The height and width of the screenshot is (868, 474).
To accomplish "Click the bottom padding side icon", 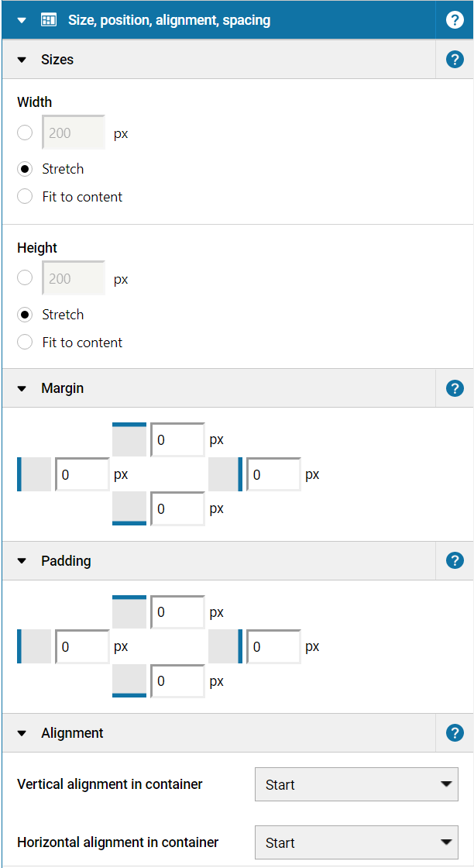I will [x=129, y=681].
